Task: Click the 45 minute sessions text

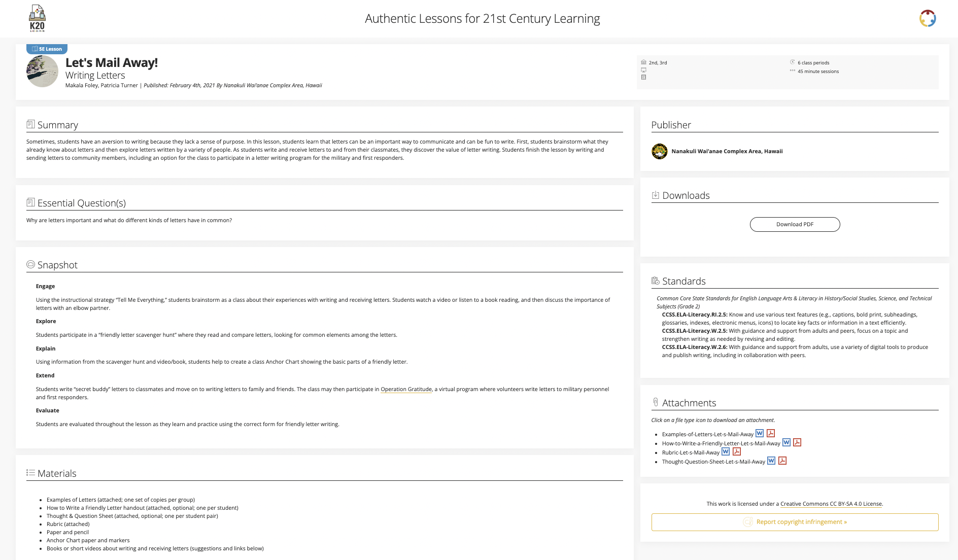Action: click(x=818, y=72)
